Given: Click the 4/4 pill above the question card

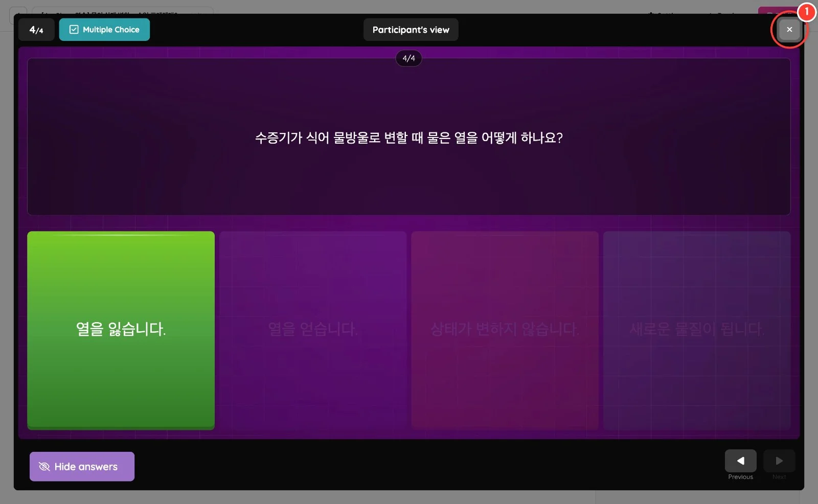Looking at the screenshot, I should [x=408, y=58].
